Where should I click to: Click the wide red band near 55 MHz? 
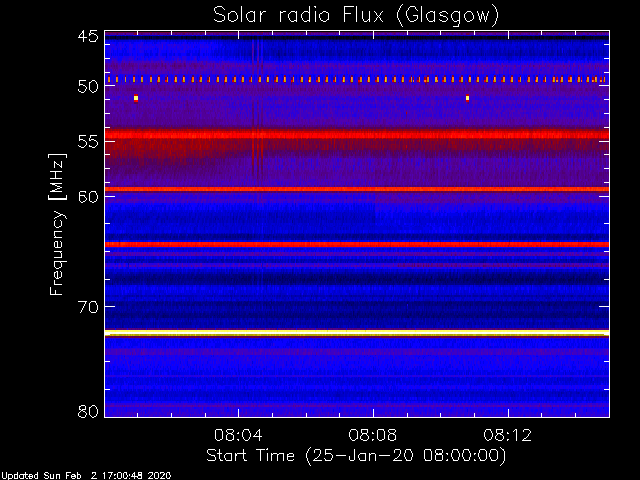[x=357, y=134]
